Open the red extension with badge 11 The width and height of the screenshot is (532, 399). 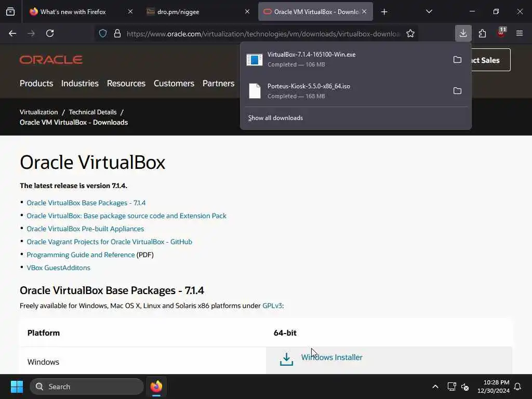click(x=501, y=33)
